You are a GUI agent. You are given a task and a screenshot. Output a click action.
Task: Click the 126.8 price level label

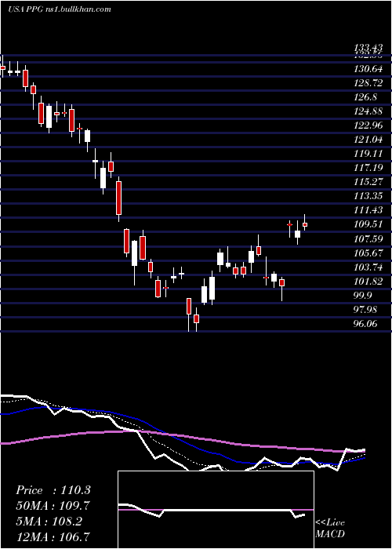click(365, 97)
